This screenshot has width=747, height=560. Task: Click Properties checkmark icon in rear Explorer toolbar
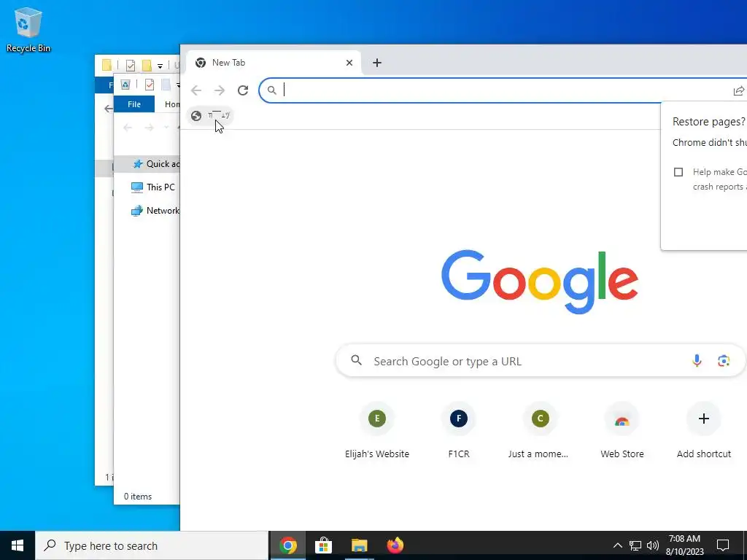click(130, 65)
